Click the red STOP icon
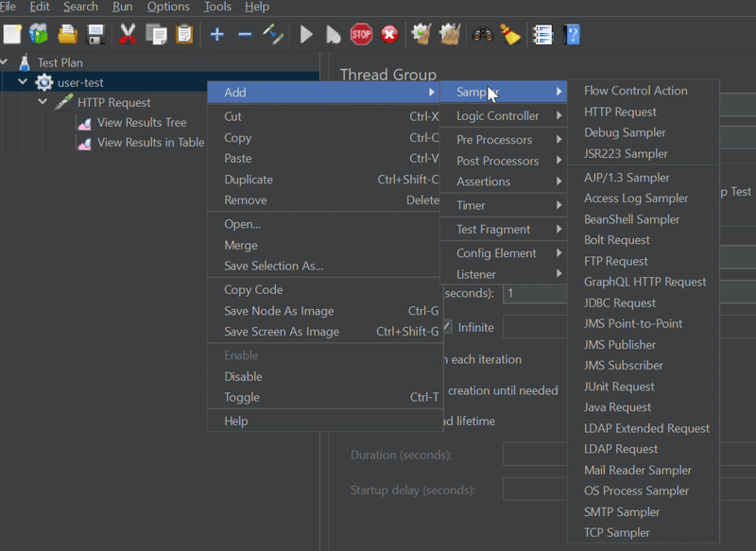The image size is (756, 551). (x=361, y=34)
